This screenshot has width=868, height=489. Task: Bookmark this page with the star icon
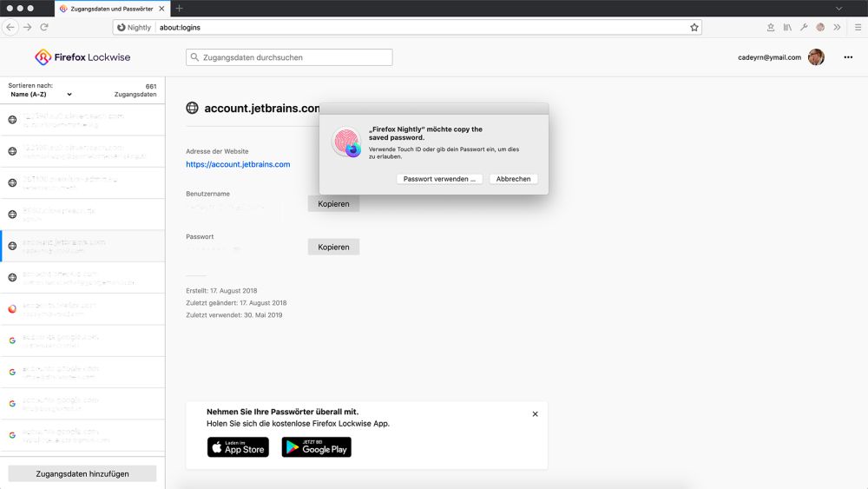tap(694, 27)
